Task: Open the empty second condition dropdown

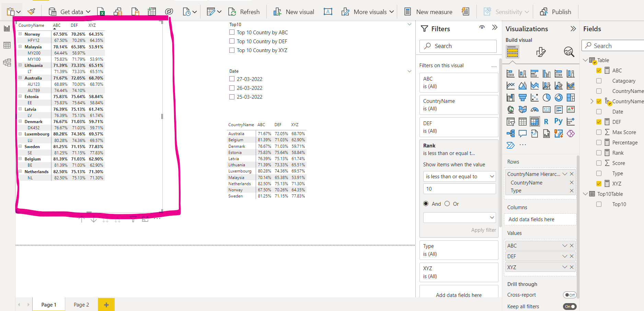Action: tap(459, 217)
